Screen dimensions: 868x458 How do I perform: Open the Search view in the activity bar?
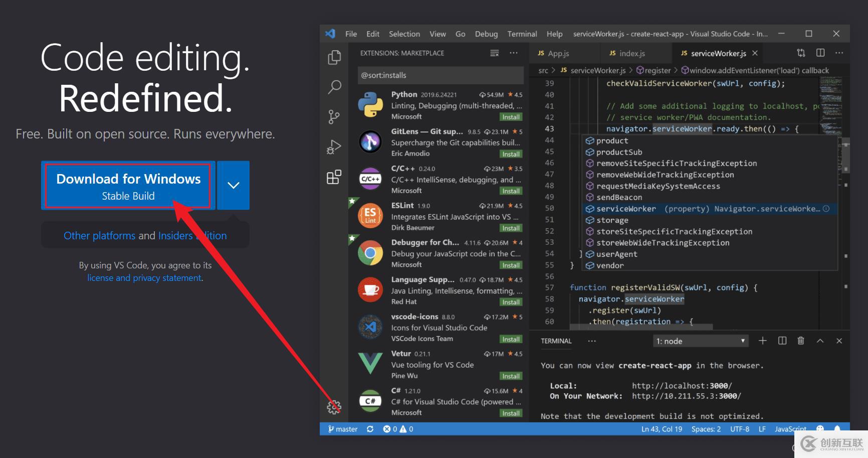pyautogui.click(x=334, y=87)
